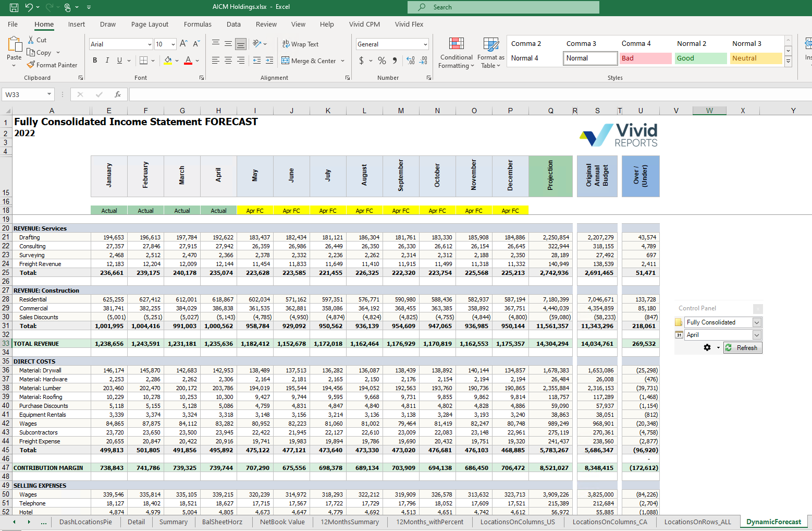Align text to bottom
Image resolution: width=812 pixels, height=531 pixels.
241,44
